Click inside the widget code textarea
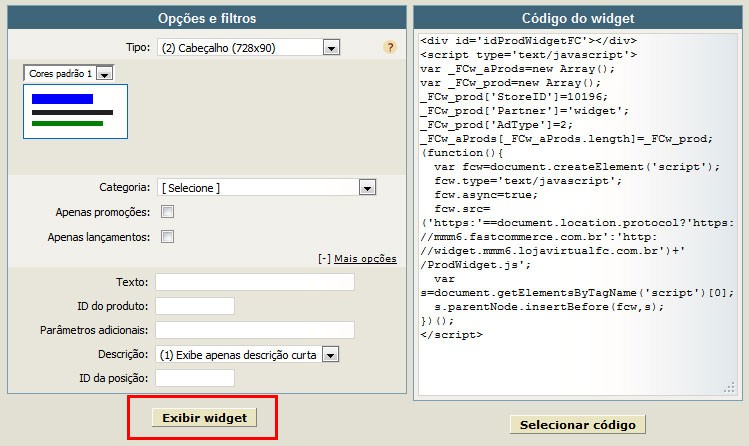749x446 pixels. point(578,214)
